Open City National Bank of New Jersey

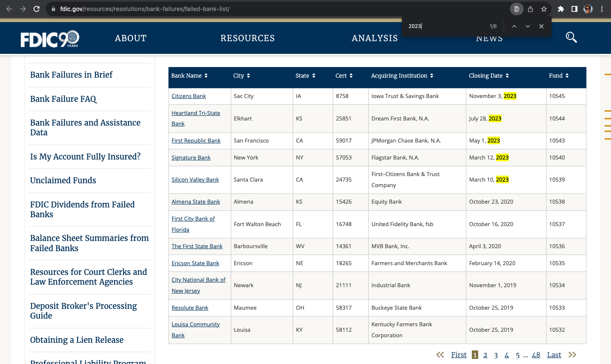[198, 285]
